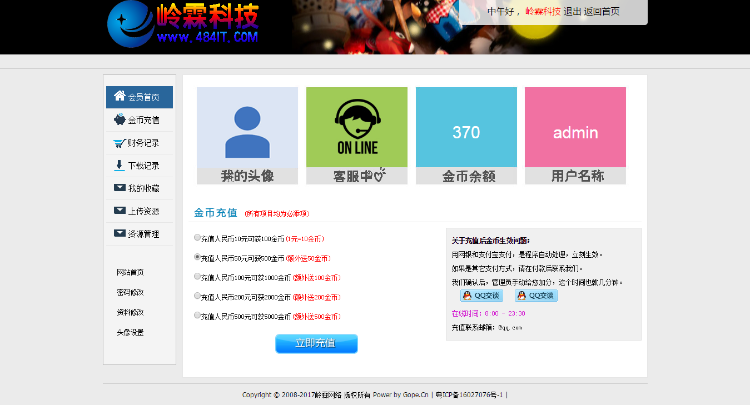
Task: Open 头像设置 in the sidebar
Action: click(x=130, y=333)
